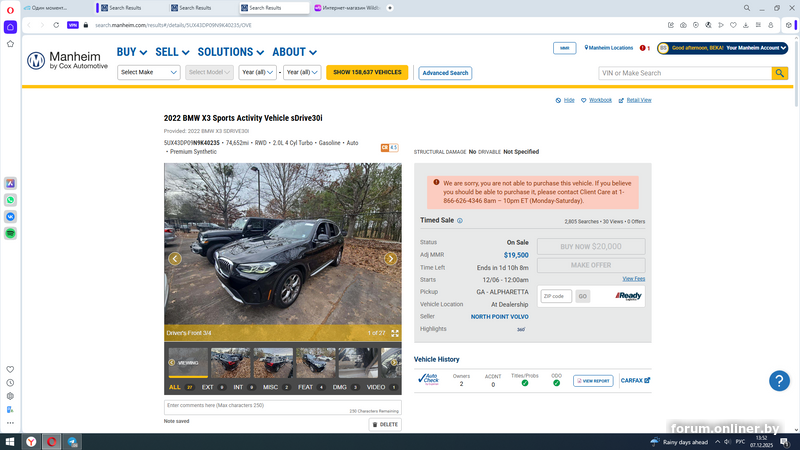
Task: Click the yellow search magnifier button
Action: [780, 73]
